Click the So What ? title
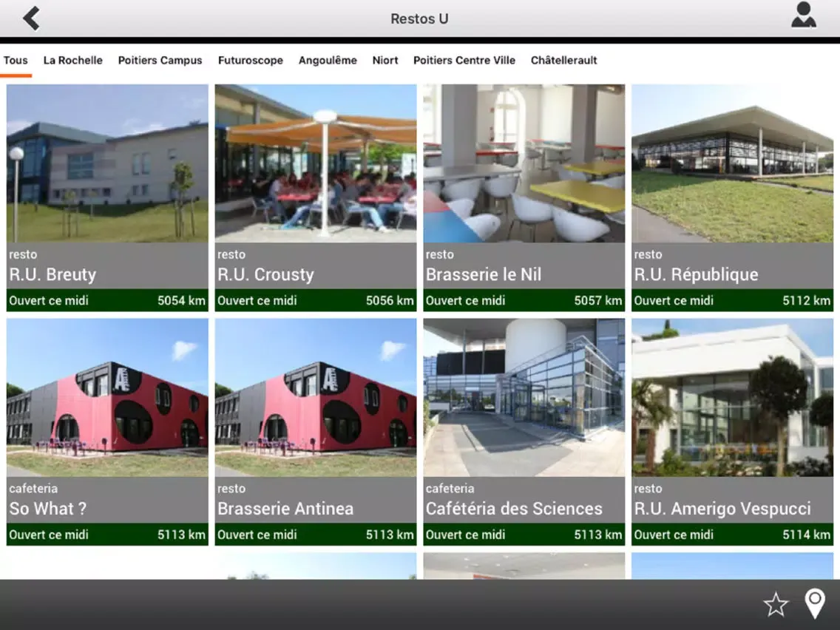The image size is (840, 630). pyautogui.click(x=47, y=509)
